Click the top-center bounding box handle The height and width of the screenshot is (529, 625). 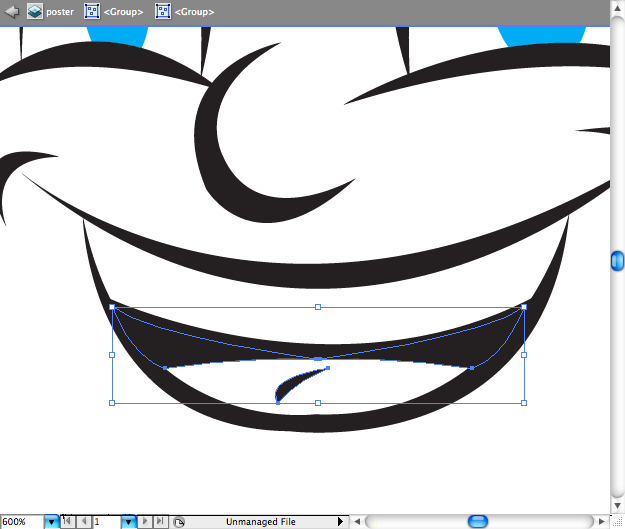pos(318,307)
